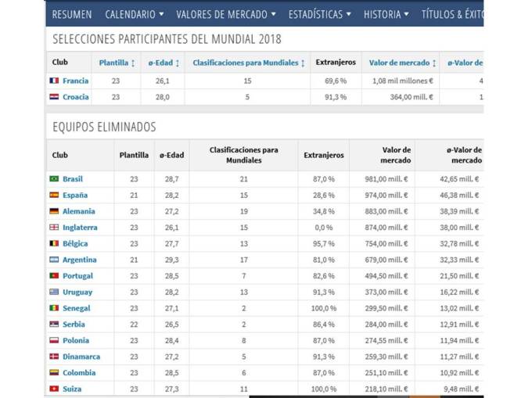This screenshot has width=532, height=398.
Task: Click the Portugal flag icon
Action: pos(54,276)
